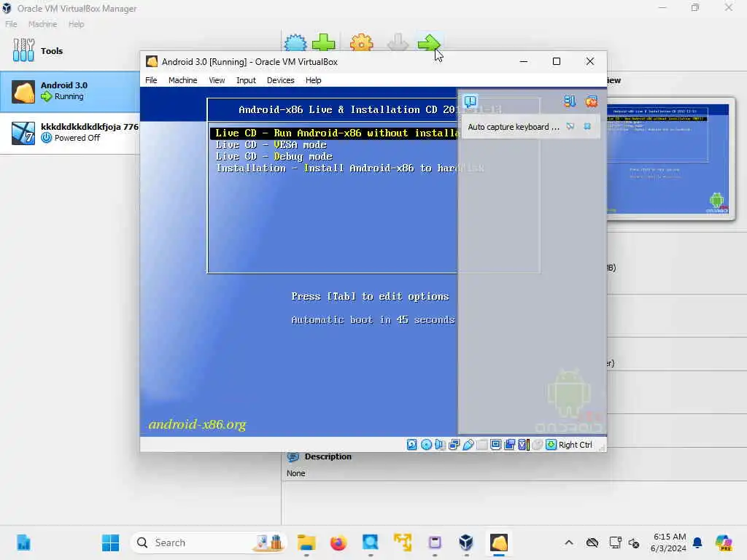Select Android 3.0 machine in list
The height and width of the screenshot is (560, 747).
[69, 91]
